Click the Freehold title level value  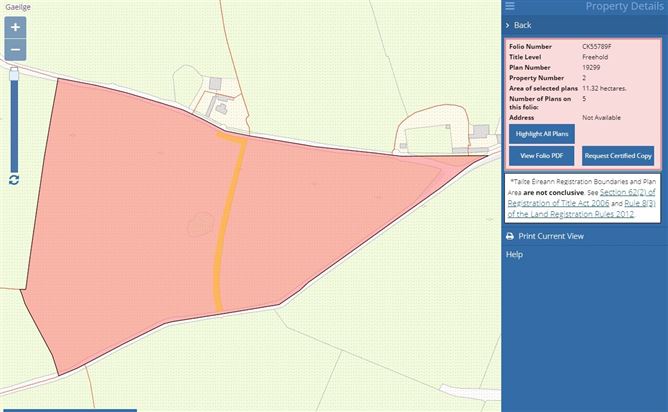coord(595,57)
